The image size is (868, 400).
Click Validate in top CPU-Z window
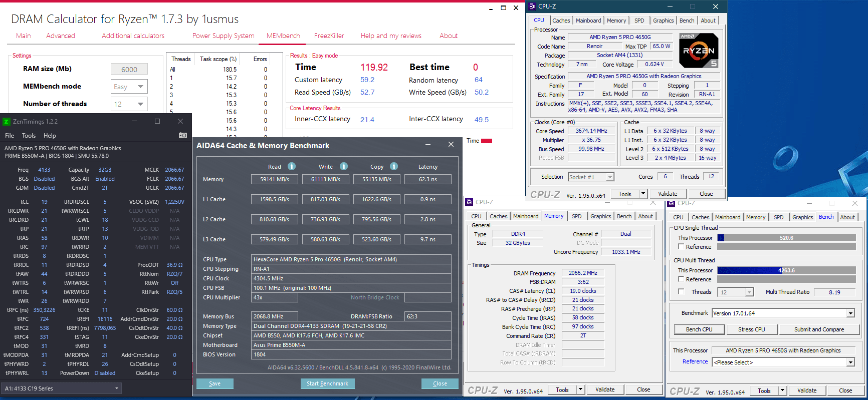tap(668, 194)
